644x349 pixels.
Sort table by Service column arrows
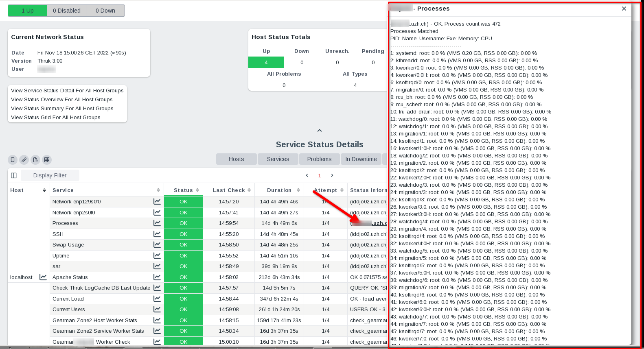tap(158, 190)
